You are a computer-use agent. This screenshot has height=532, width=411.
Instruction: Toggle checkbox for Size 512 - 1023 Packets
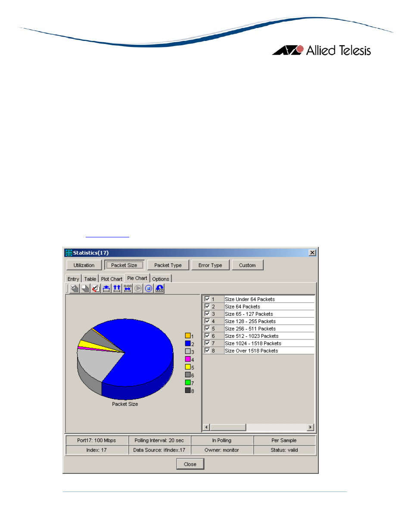[x=207, y=336]
